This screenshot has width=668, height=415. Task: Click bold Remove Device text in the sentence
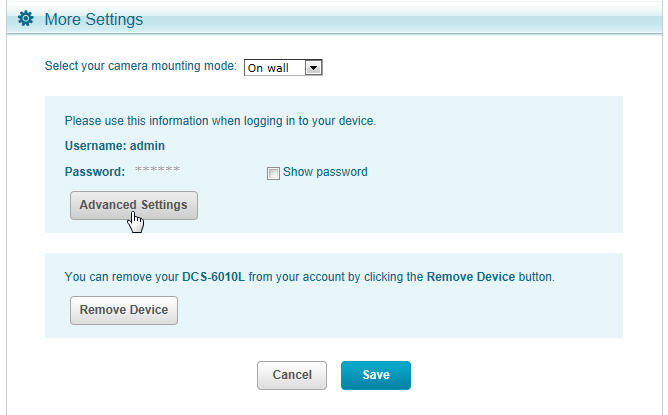tap(471, 276)
